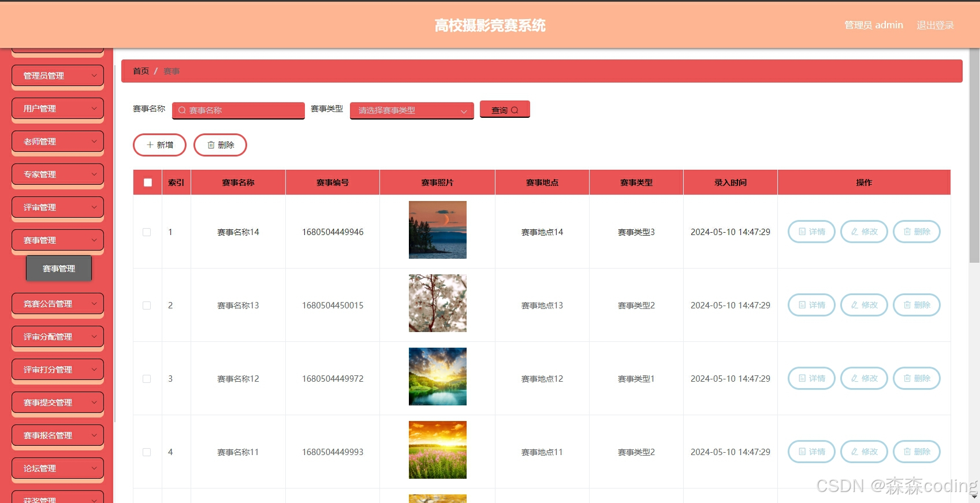Click 修改 in the 赛事名称13 row
Image resolution: width=980 pixels, height=503 pixels.
coord(864,305)
